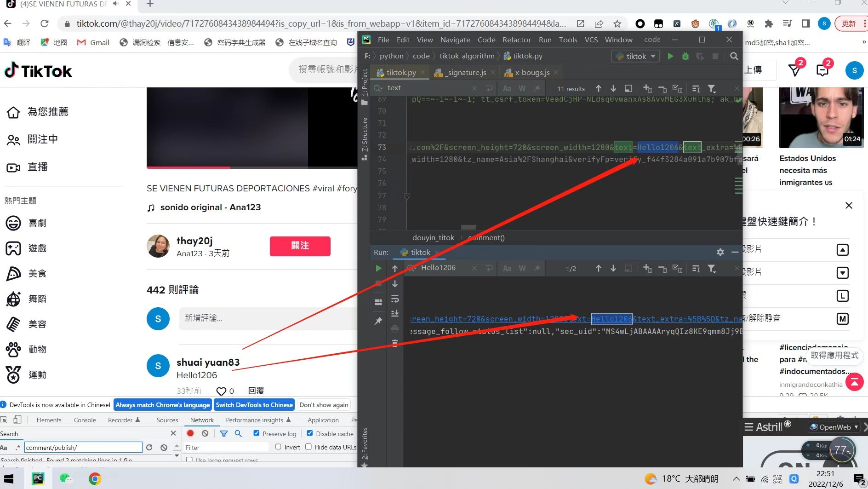Viewport: 868px width, 489px height.
Task: Open 直播 in TikTok sidebar
Action: coord(27,167)
